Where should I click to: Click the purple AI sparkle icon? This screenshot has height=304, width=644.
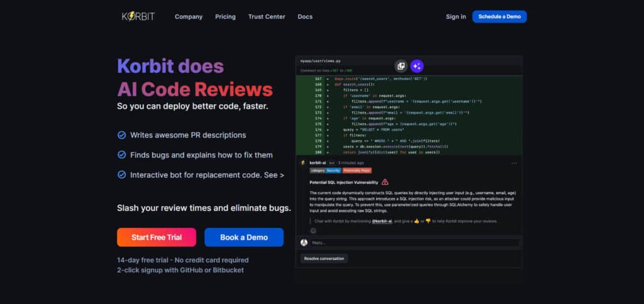click(x=417, y=66)
